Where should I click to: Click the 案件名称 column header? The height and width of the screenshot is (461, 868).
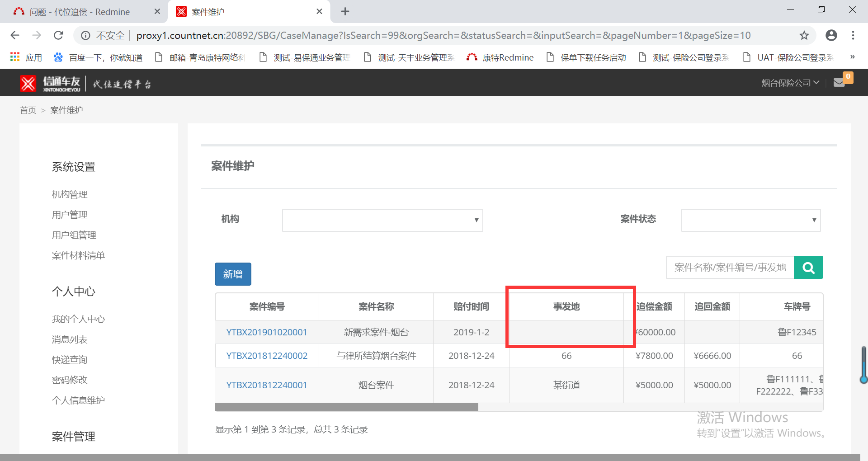pos(376,307)
